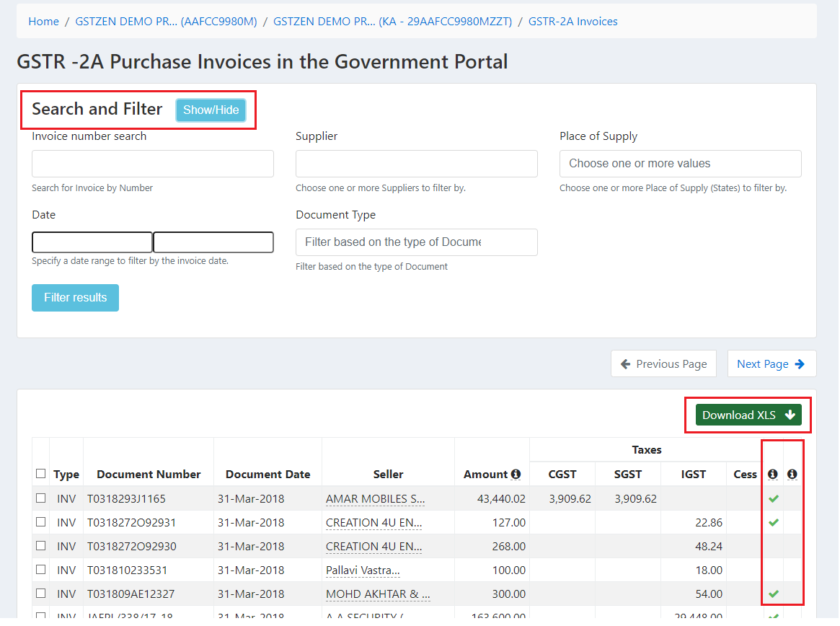Click the green checkmark on invoice T0318293J1165
Image resolution: width=840 pixels, height=626 pixels.
tap(772, 498)
